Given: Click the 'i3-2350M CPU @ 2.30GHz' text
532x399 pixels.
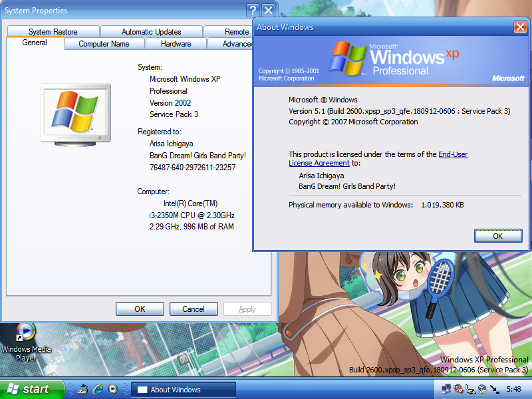Looking at the screenshot, I should pyautogui.click(x=192, y=215).
